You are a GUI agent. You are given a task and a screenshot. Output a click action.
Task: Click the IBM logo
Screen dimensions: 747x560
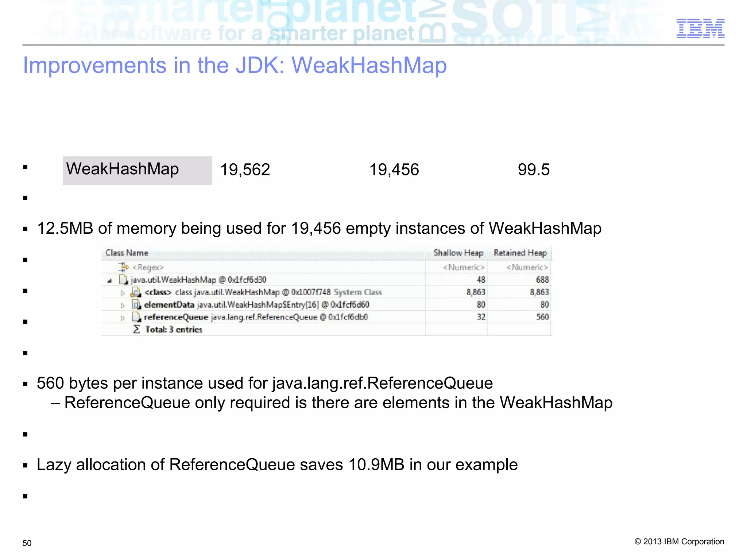(700, 28)
